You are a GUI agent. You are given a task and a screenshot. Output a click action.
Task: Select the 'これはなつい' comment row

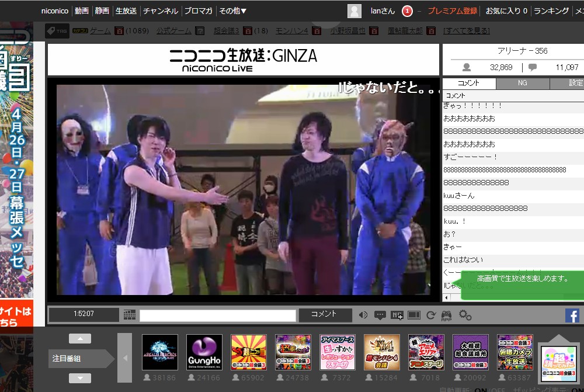(x=513, y=260)
